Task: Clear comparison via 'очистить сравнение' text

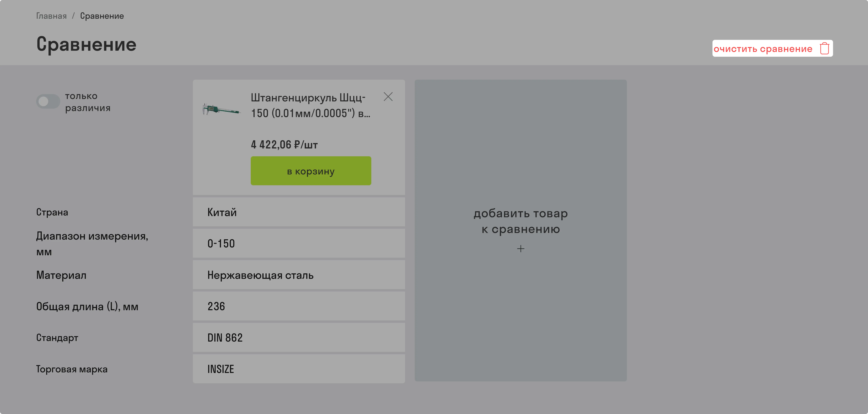Action: (763, 49)
